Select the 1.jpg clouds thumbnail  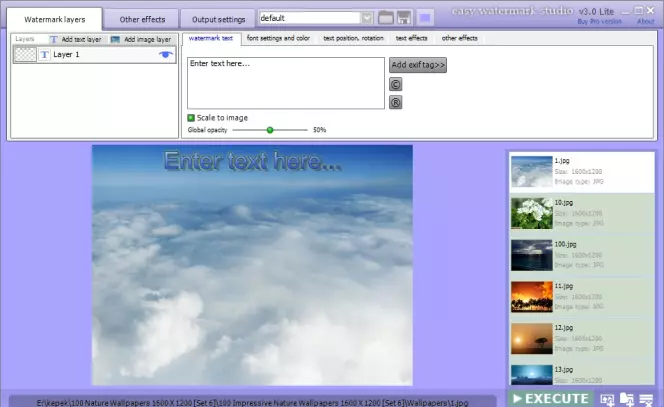[x=531, y=172]
